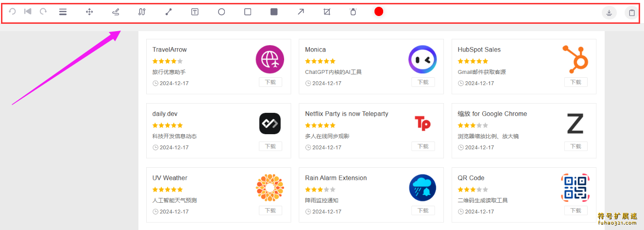644x230 pixels.
Task: Open 缩放 for Google Chrome title
Action: click(492, 114)
